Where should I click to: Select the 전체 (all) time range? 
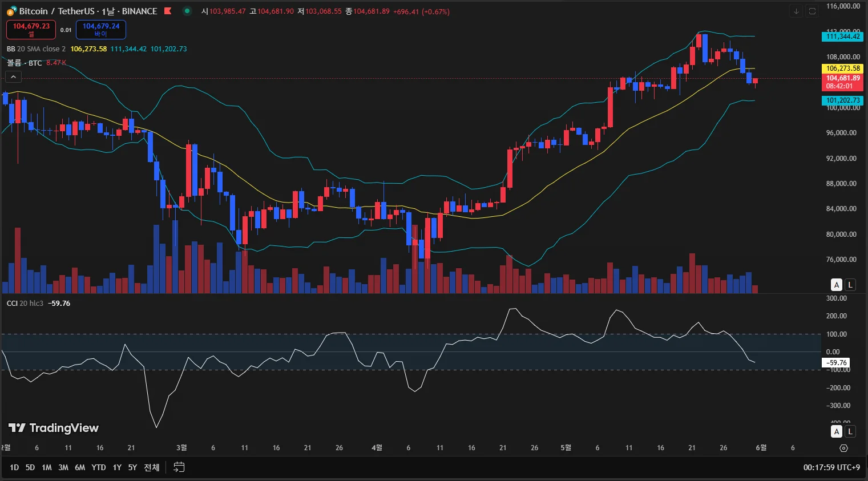click(152, 467)
